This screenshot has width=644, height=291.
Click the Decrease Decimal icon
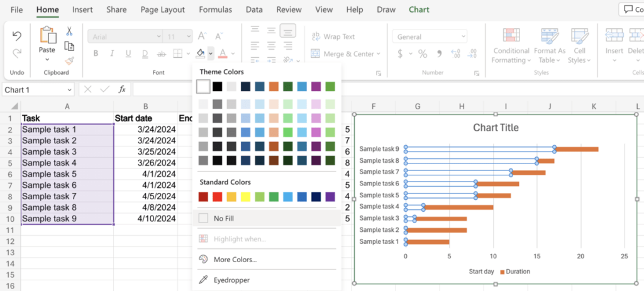(x=472, y=54)
